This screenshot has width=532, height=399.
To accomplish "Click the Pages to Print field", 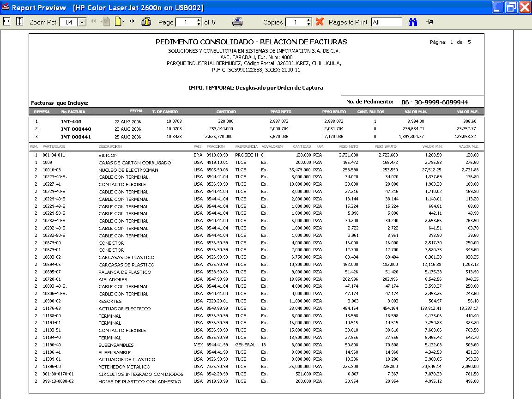I will (x=387, y=22).
